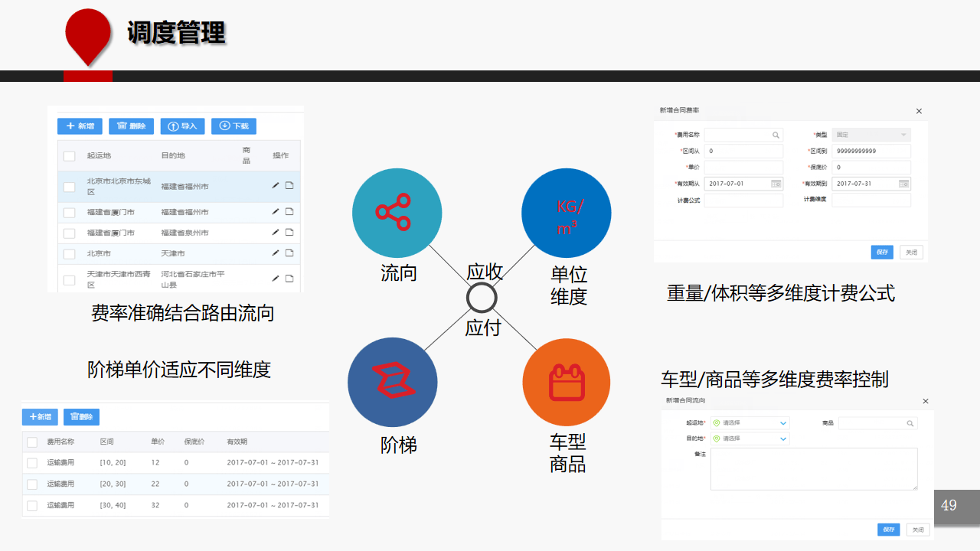Click 新增 above the 费用名称 table
Viewport: 980px width, 551px height.
coord(40,417)
